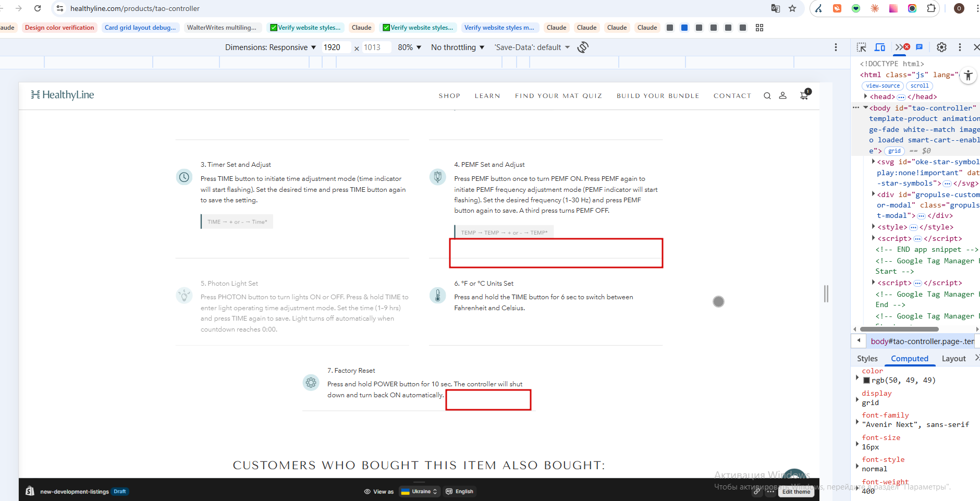Click the view-source badge in DOM tree

(883, 86)
